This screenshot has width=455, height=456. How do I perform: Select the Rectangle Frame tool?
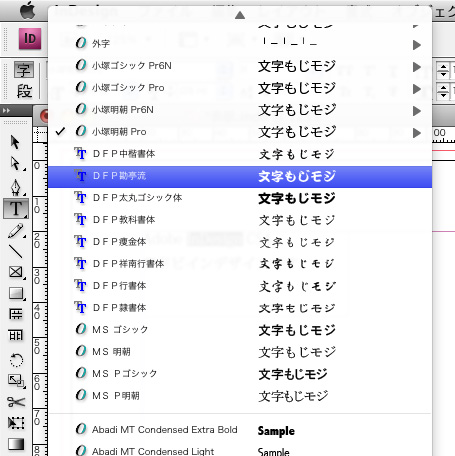[x=16, y=272]
